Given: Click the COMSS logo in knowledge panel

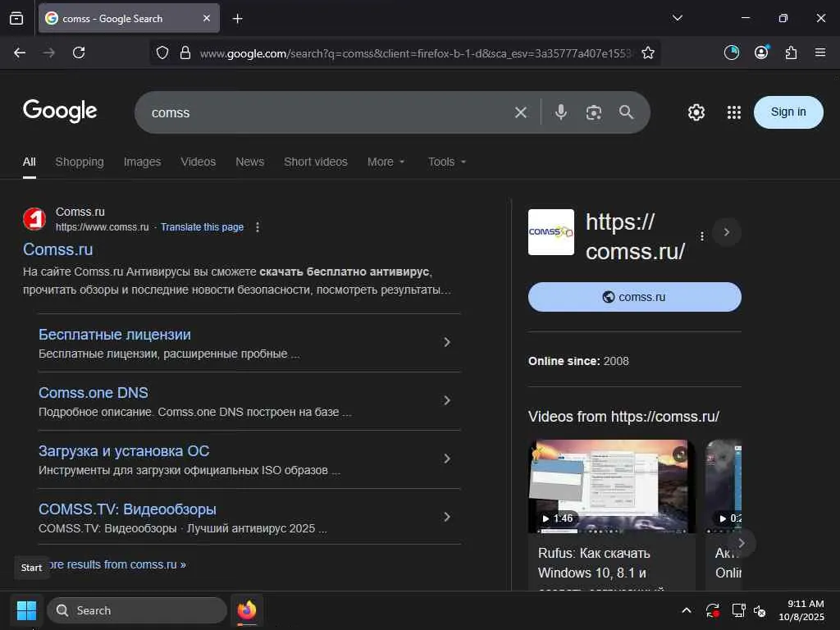Looking at the screenshot, I should 550,232.
